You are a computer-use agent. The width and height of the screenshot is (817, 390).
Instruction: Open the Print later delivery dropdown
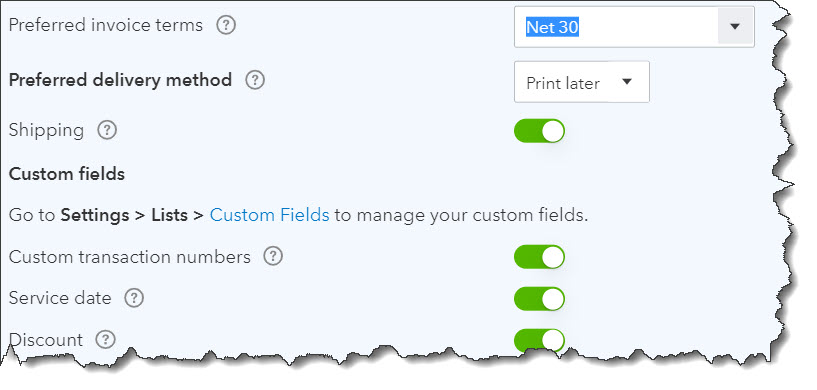pyautogui.click(x=581, y=82)
